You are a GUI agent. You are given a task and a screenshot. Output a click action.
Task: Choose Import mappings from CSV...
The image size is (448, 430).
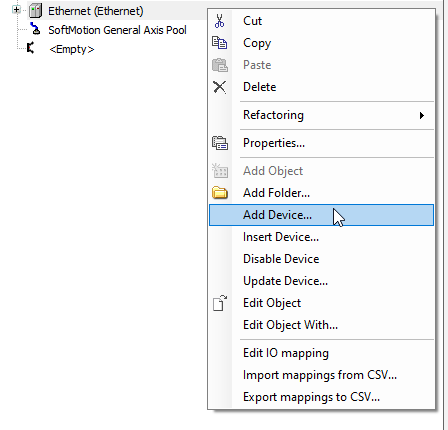click(321, 375)
